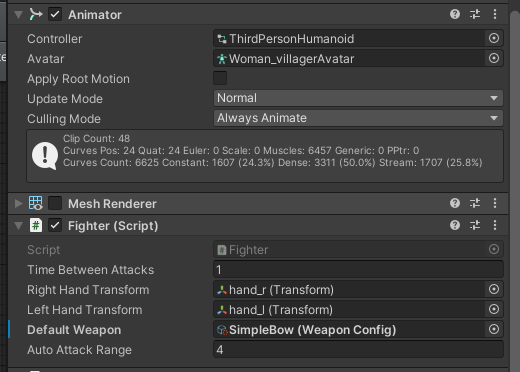520x372 pixels.
Task: Enable the Mesh Renderer component checkbox
Action: [55, 203]
